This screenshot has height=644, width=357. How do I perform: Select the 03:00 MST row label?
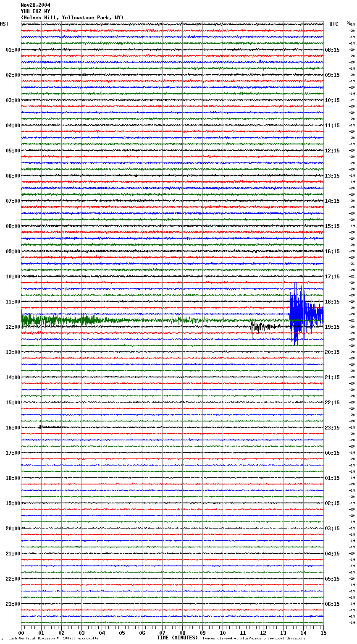13,100
